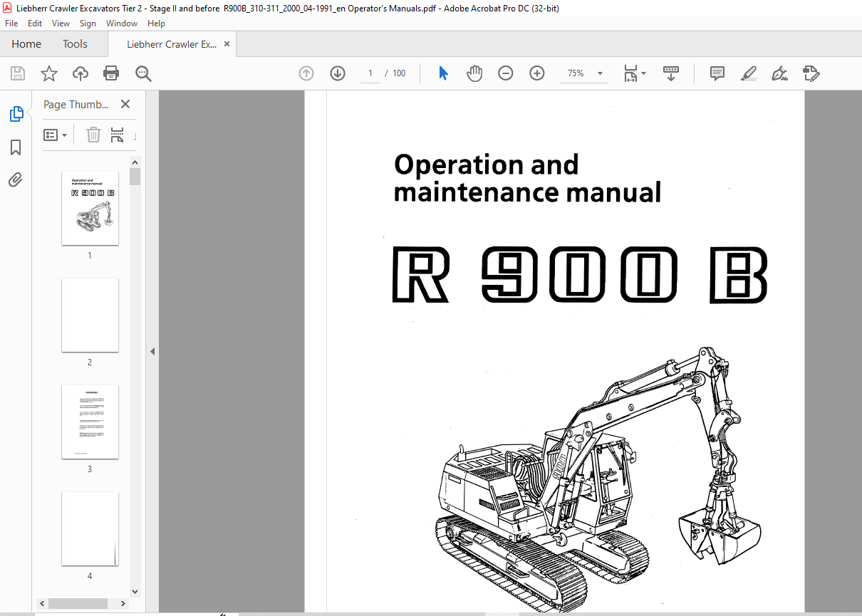The image size is (862, 616).
Task: Add a comment with the speech bubble icon
Action: pyautogui.click(x=717, y=73)
